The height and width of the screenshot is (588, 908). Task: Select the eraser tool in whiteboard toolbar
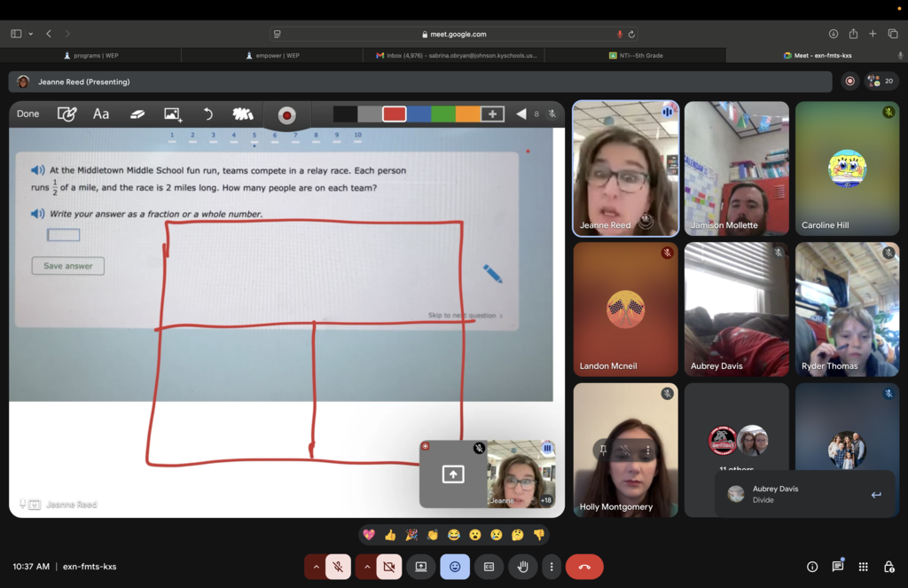(x=137, y=114)
